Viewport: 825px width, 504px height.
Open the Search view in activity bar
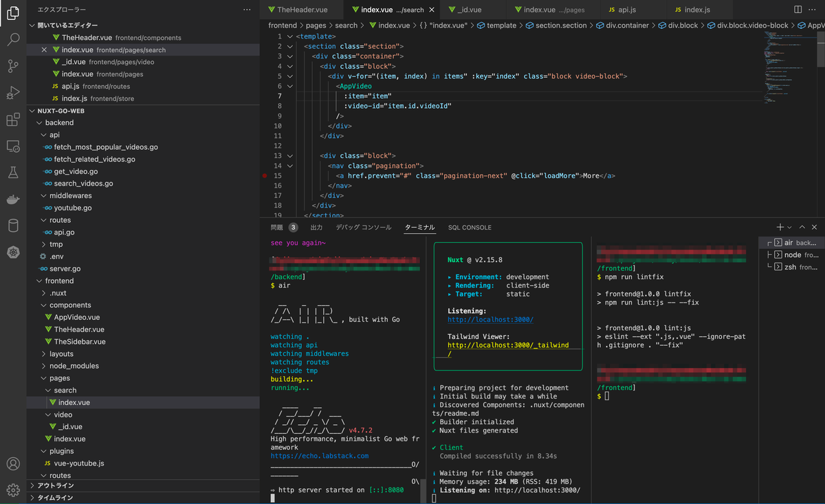(12, 39)
